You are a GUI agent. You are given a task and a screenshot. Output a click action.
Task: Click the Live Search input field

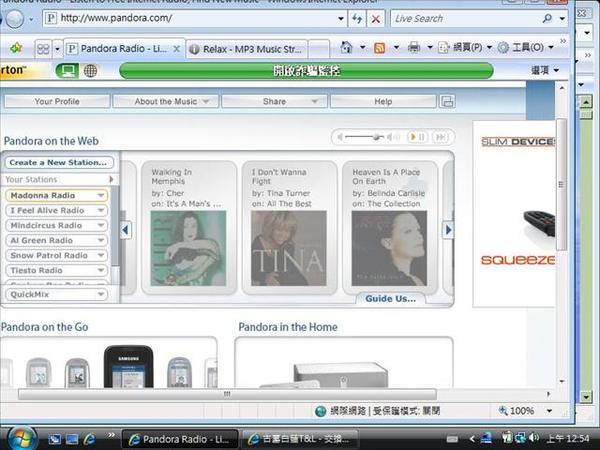pyautogui.click(x=465, y=18)
